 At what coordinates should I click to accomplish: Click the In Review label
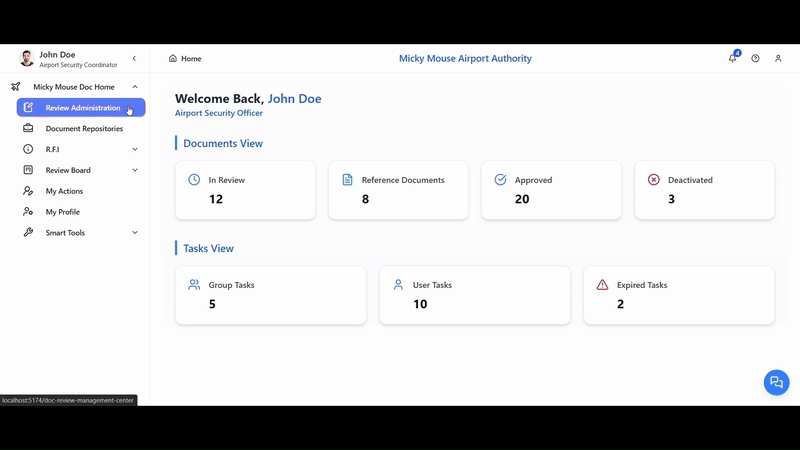pos(227,180)
